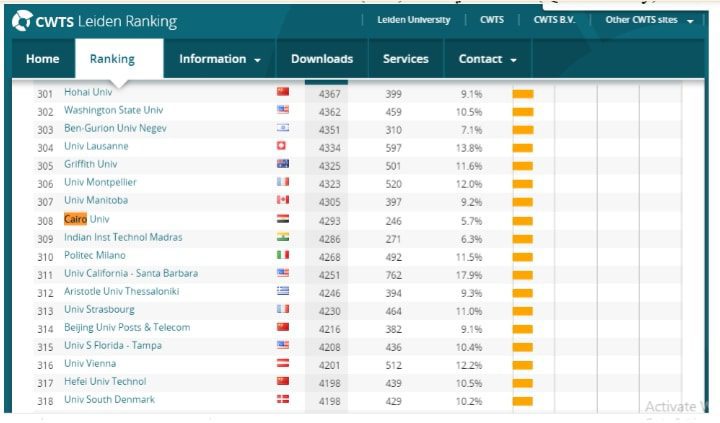Click value 4367 in Hohai Univ row
Viewport: 720px width, 423px height.
330,94
